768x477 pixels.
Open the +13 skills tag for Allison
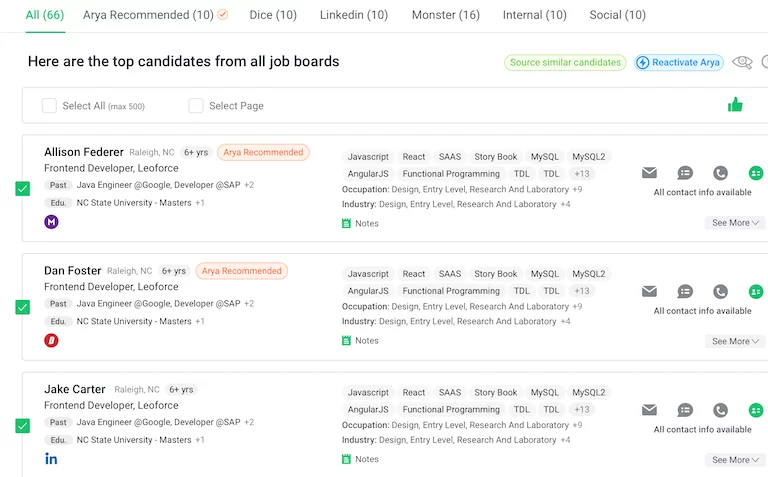(x=582, y=174)
